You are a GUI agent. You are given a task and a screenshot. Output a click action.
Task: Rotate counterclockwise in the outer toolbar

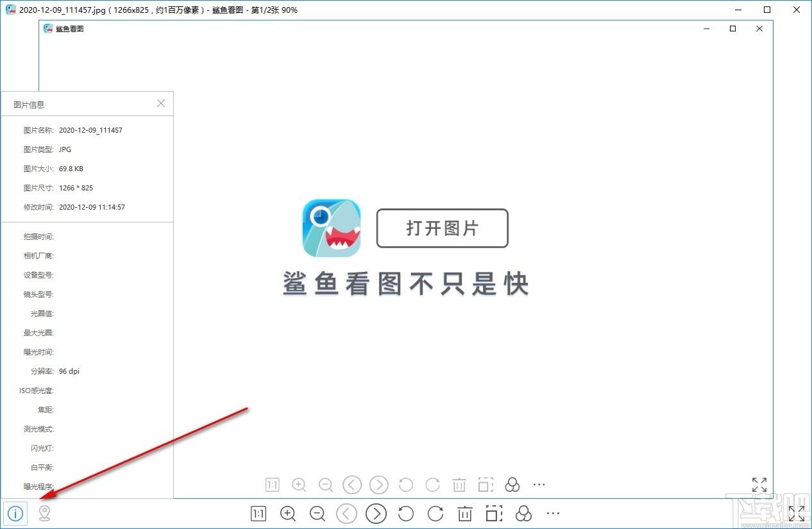tap(406, 514)
